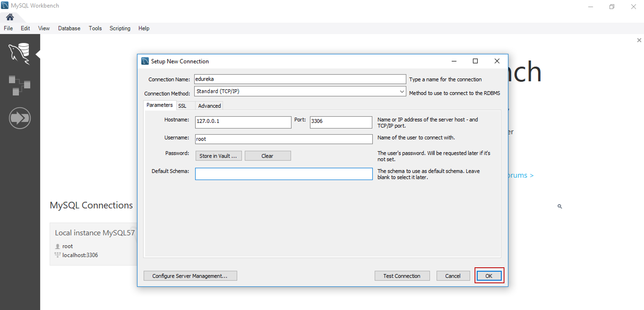Close the welcome panel with X

pos(639,40)
